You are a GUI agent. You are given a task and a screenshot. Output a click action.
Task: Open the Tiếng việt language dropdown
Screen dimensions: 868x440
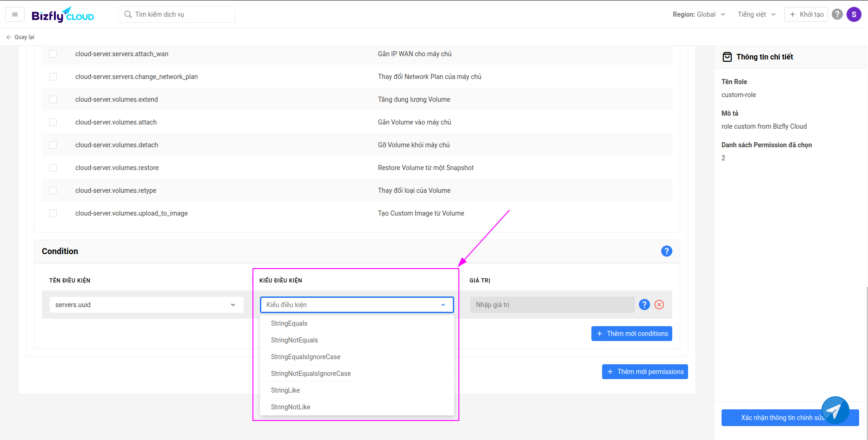pyautogui.click(x=756, y=14)
